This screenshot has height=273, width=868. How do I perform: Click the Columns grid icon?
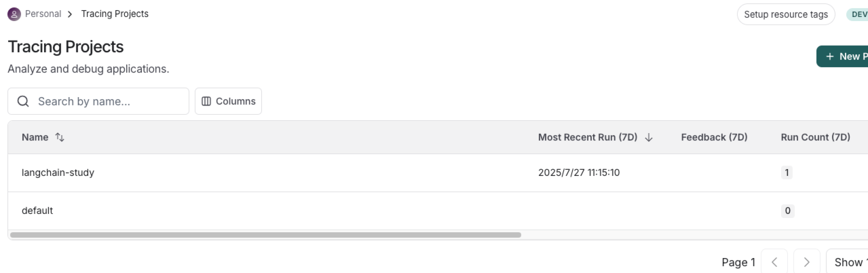(x=206, y=101)
